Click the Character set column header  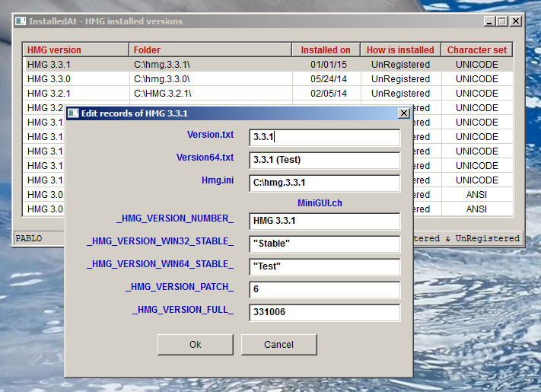point(477,50)
